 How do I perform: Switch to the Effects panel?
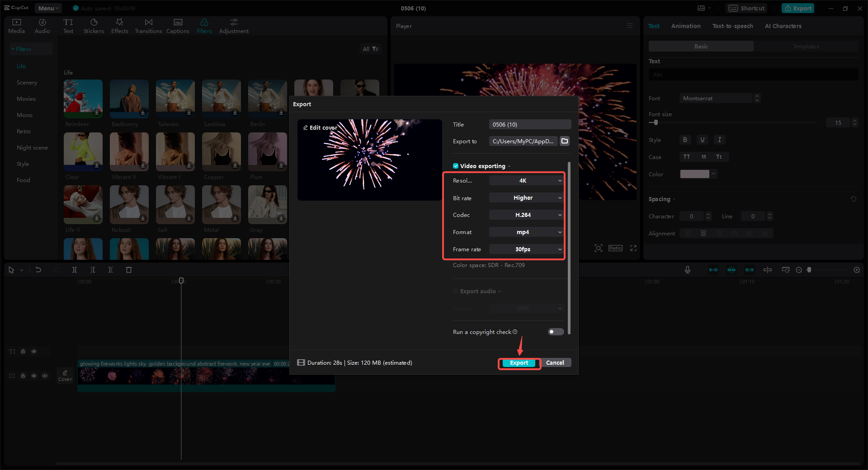119,25
